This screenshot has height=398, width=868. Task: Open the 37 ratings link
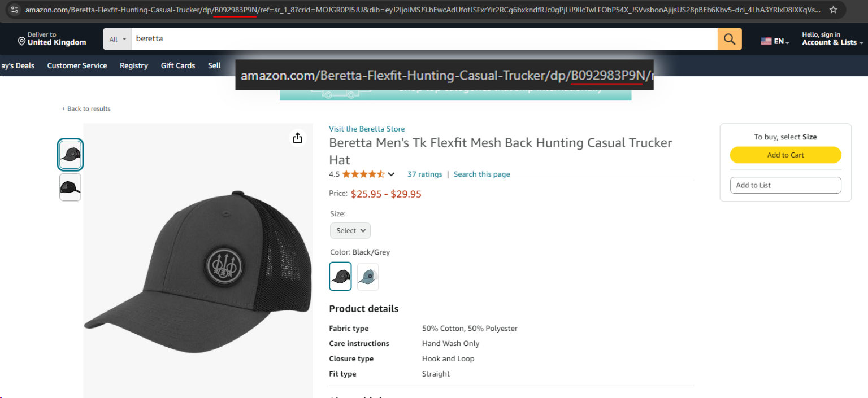424,174
